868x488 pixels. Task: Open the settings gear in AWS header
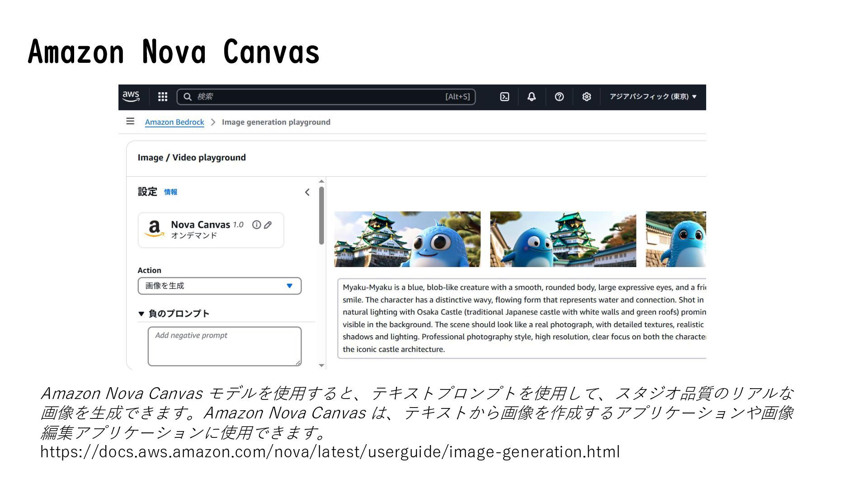coord(587,97)
